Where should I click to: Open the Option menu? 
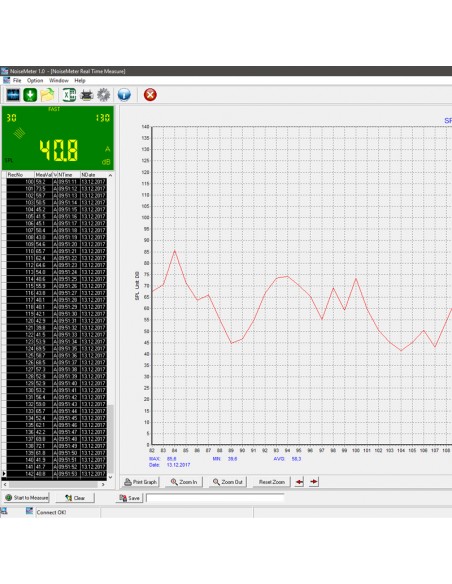click(x=35, y=80)
